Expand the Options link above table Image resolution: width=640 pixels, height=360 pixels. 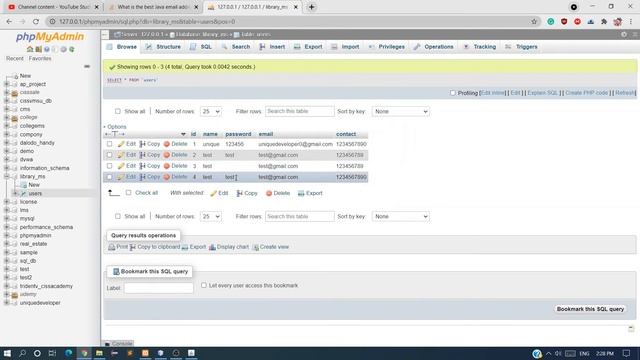[116, 127]
